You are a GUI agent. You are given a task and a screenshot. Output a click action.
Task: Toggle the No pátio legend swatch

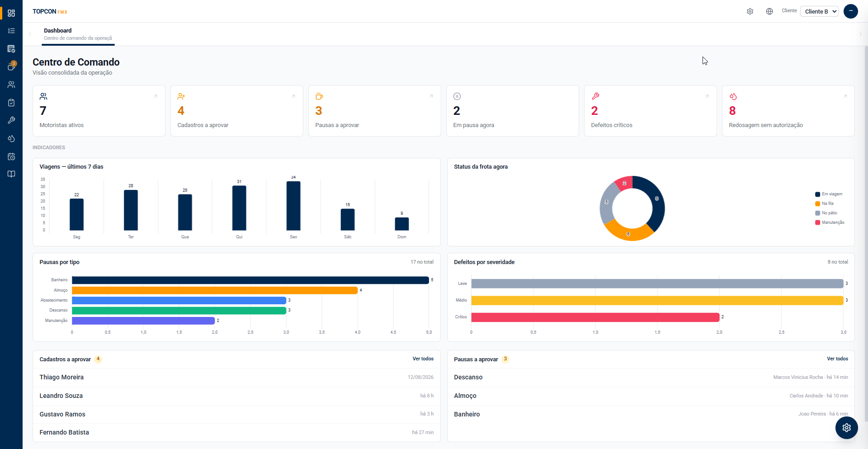(x=817, y=213)
